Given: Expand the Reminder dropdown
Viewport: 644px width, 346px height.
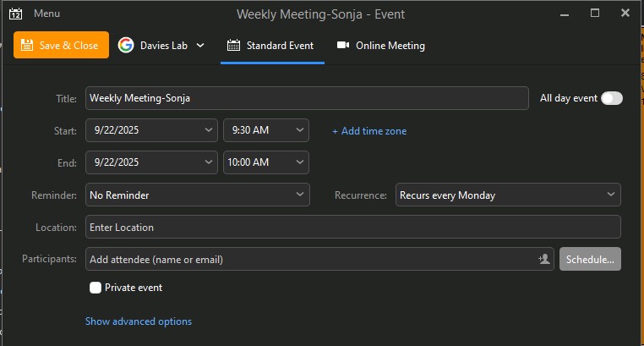Looking at the screenshot, I should [300, 195].
